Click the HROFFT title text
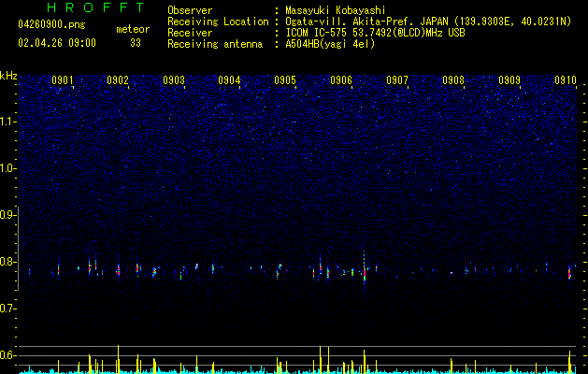588x374 pixels. click(95, 7)
